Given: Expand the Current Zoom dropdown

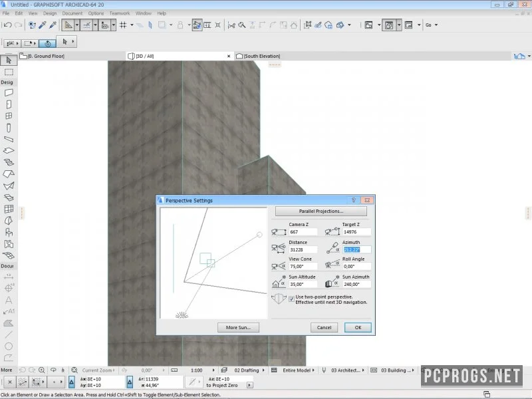Looking at the screenshot, I should point(98,370).
